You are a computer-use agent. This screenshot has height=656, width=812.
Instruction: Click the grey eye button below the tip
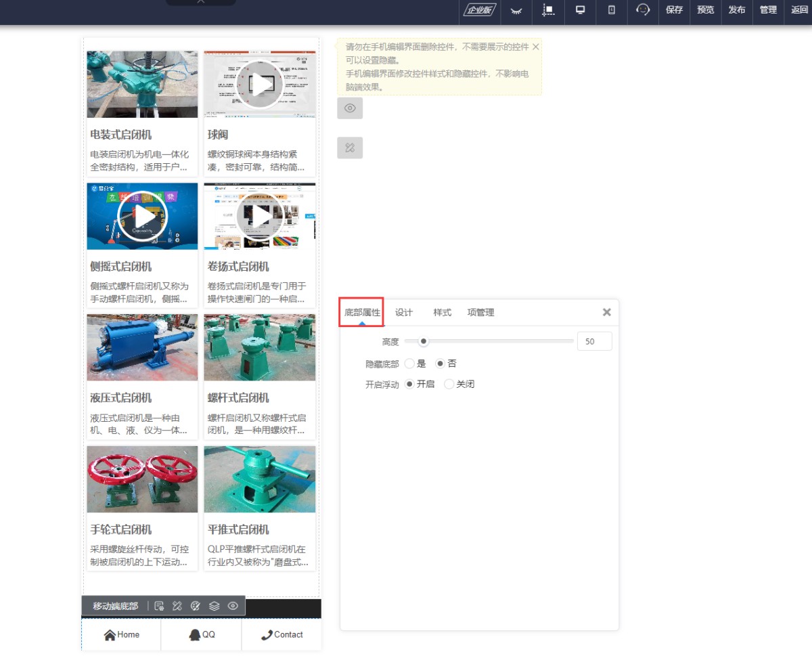click(x=350, y=108)
